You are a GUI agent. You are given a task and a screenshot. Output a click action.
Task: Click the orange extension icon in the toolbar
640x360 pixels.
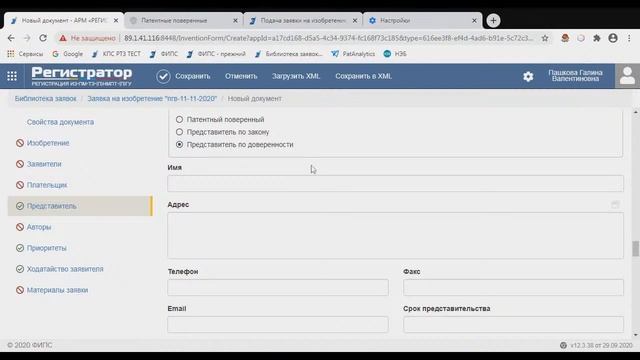(565, 38)
